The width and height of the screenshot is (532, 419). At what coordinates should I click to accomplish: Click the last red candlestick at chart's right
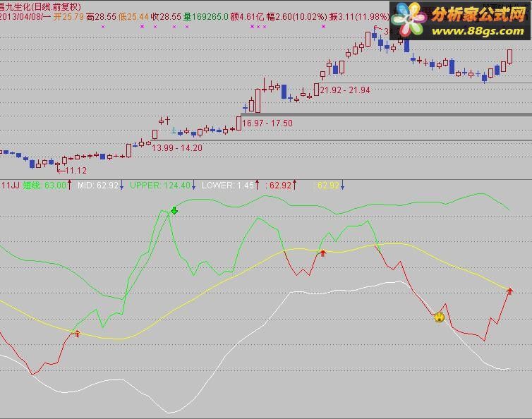point(509,56)
